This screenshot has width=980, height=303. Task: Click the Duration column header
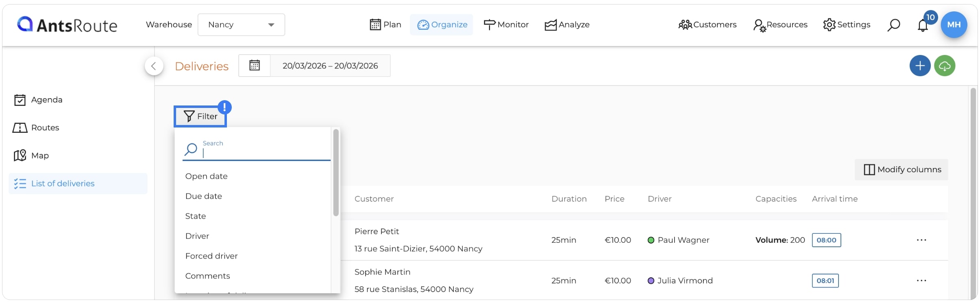pyautogui.click(x=569, y=199)
